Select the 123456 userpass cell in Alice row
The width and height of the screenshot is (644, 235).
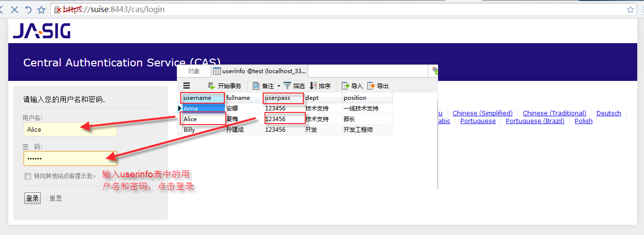[285, 119]
